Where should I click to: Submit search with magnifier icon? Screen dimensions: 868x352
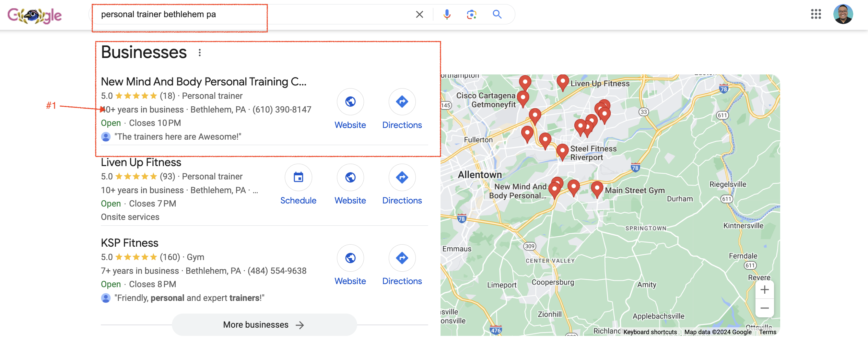[x=497, y=14]
